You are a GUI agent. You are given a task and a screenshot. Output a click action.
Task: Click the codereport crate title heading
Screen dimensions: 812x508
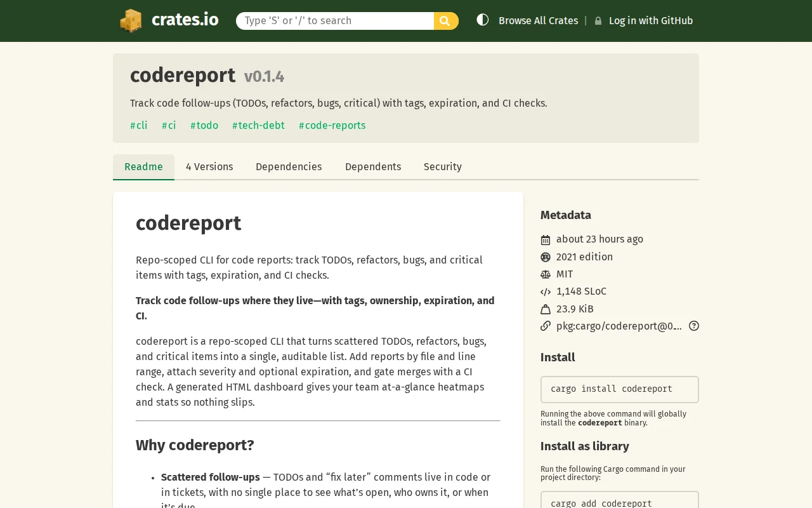tap(183, 76)
